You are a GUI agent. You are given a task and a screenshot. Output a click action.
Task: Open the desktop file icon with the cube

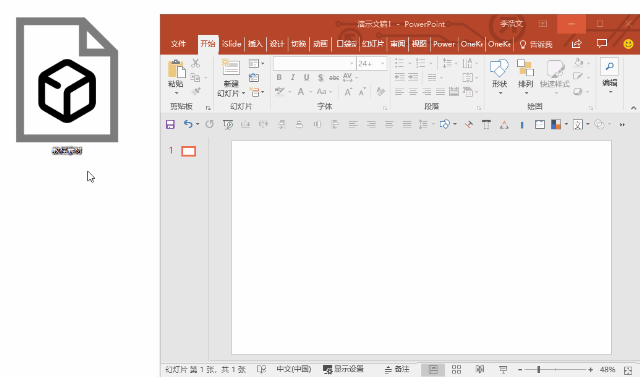coord(67,80)
